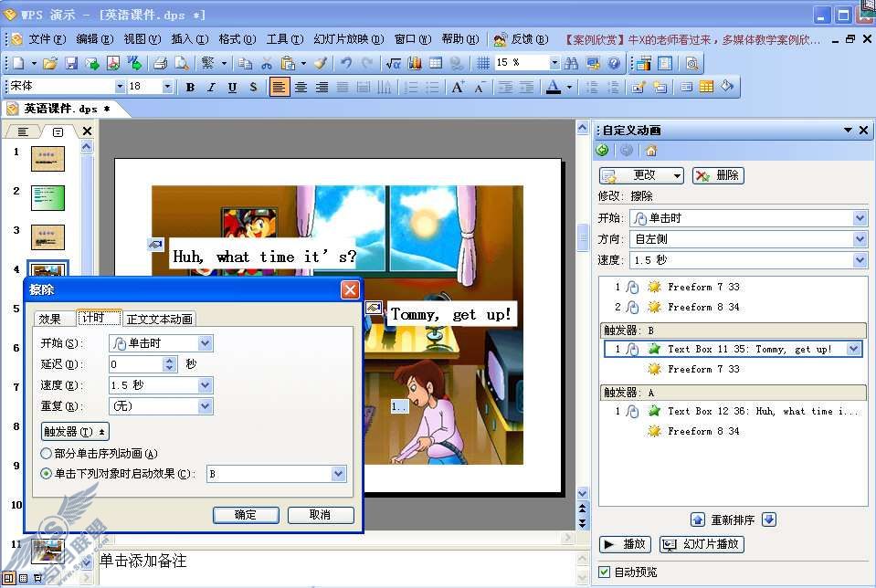
Task: Switch to the 正文文本动画 tab
Action: [x=159, y=319]
